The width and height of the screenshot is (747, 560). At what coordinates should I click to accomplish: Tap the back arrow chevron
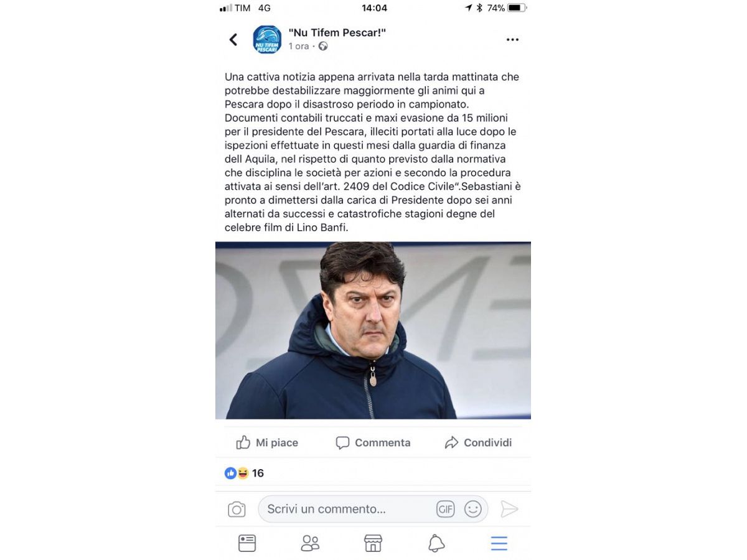pos(233,40)
